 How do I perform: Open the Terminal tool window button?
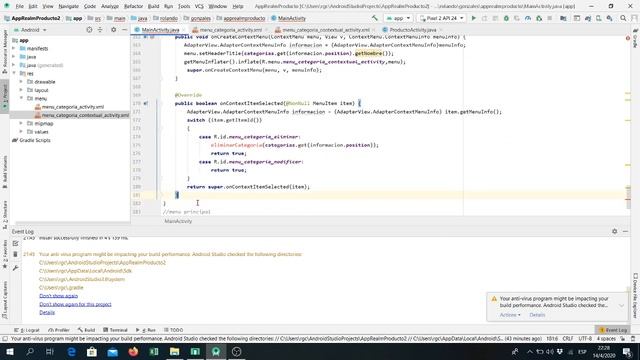point(116,330)
